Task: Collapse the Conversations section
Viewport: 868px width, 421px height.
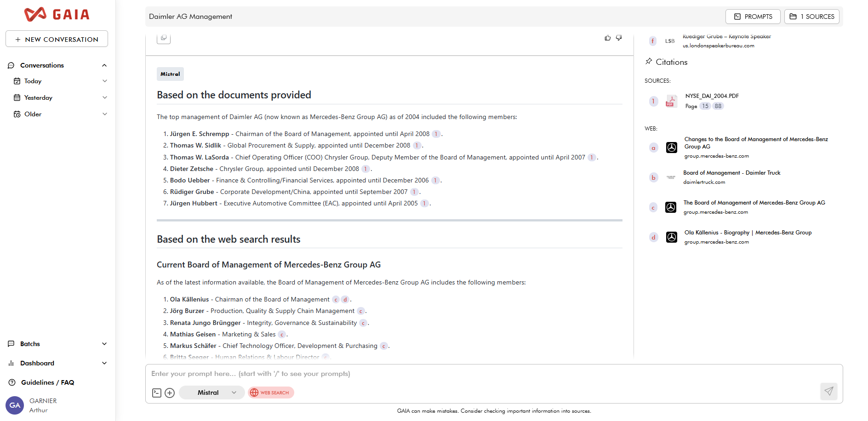Action: 104,65
